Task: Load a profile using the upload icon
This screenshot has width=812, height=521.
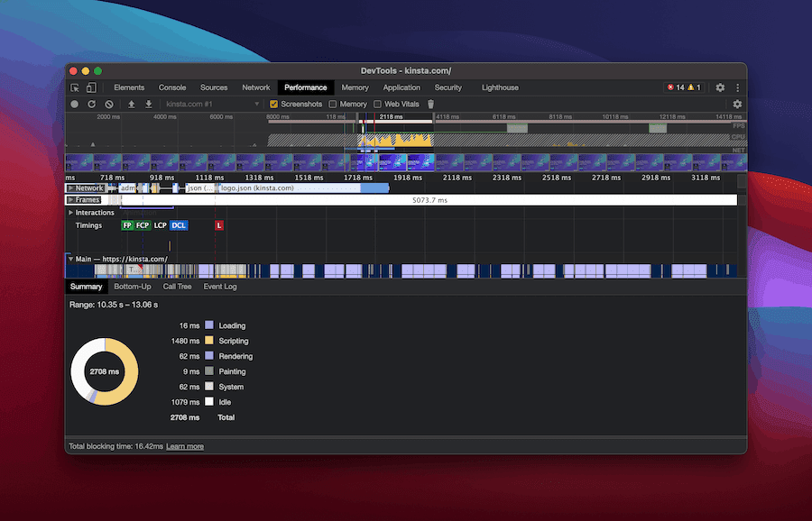Action: tap(133, 104)
